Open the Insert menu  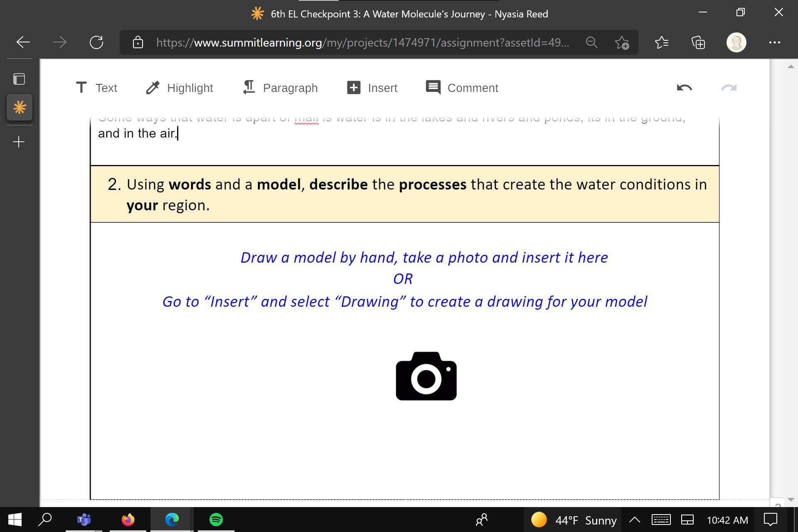click(372, 88)
